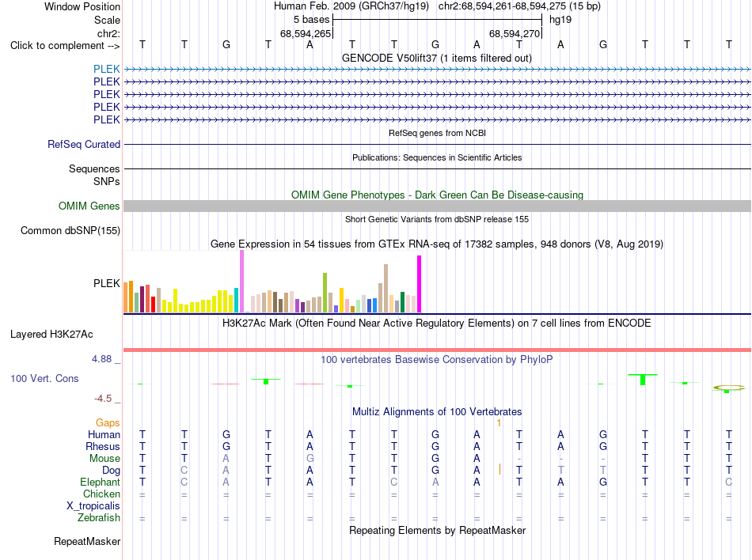
Task: Click the yellow-green bar in GTEx chart
Action: [x=325, y=293]
